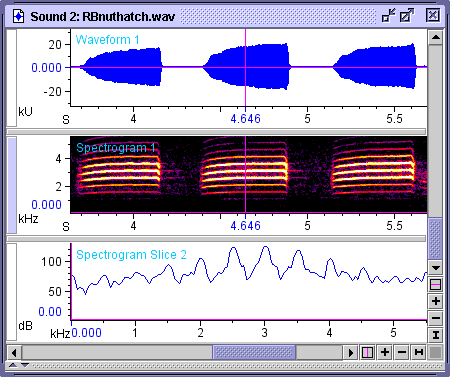Viewport: 450px width, 377px height.
Task: Click the horizontal zoom-out minus button
Action: [402, 352]
